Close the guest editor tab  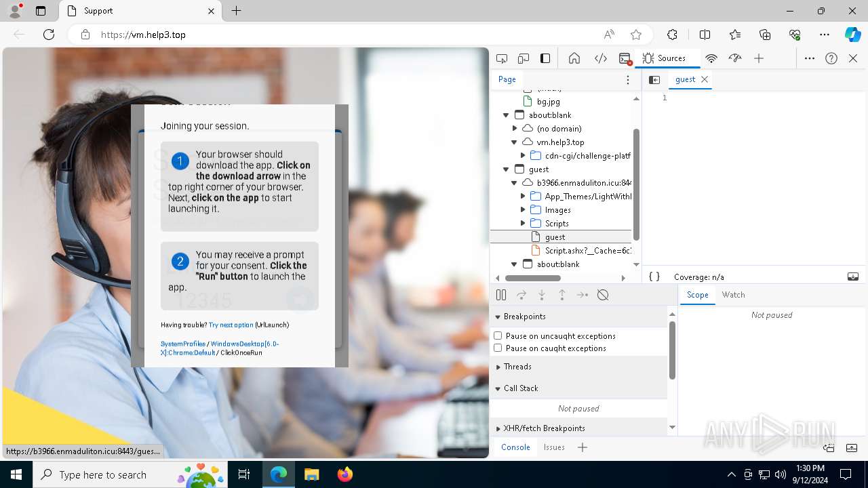click(x=705, y=79)
